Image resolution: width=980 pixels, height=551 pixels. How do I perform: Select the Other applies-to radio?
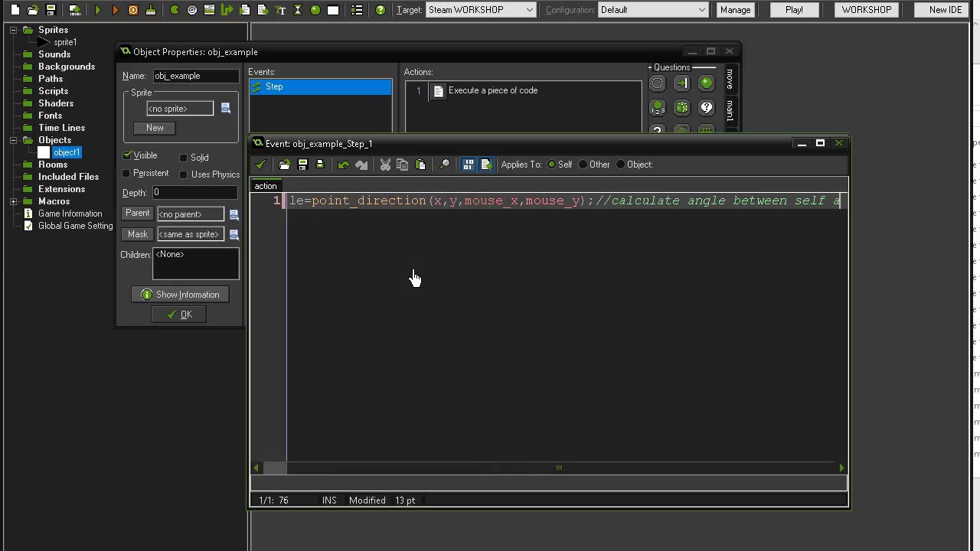pyautogui.click(x=583, y=165)
